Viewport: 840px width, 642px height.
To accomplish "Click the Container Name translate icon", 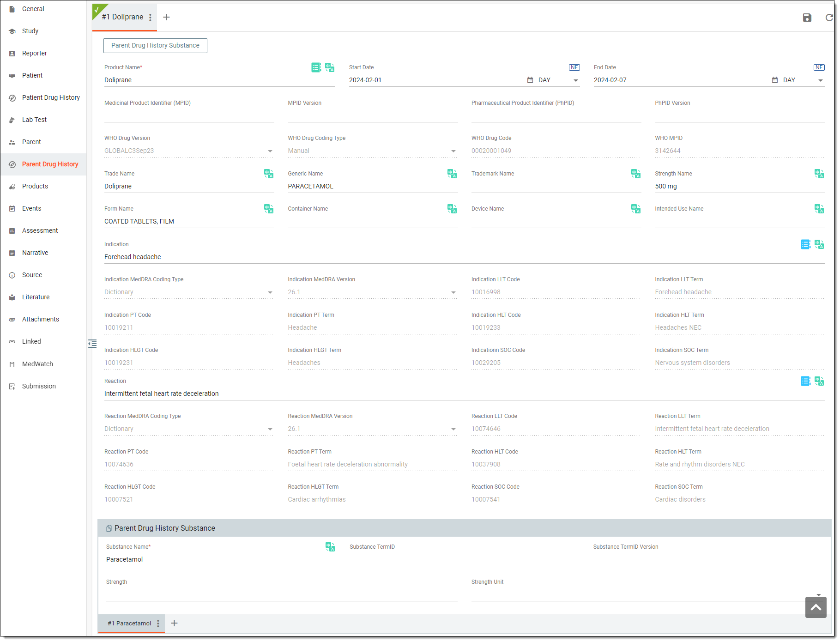I will pos(452,209).
